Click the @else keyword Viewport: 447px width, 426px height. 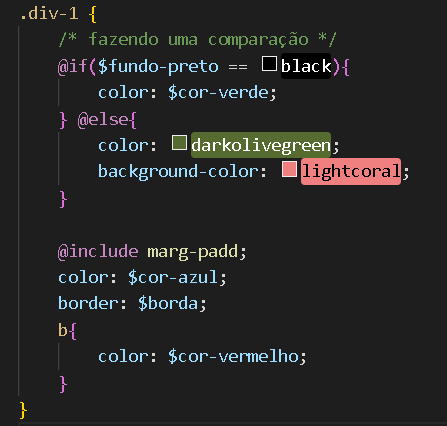(x=102, y=119)
